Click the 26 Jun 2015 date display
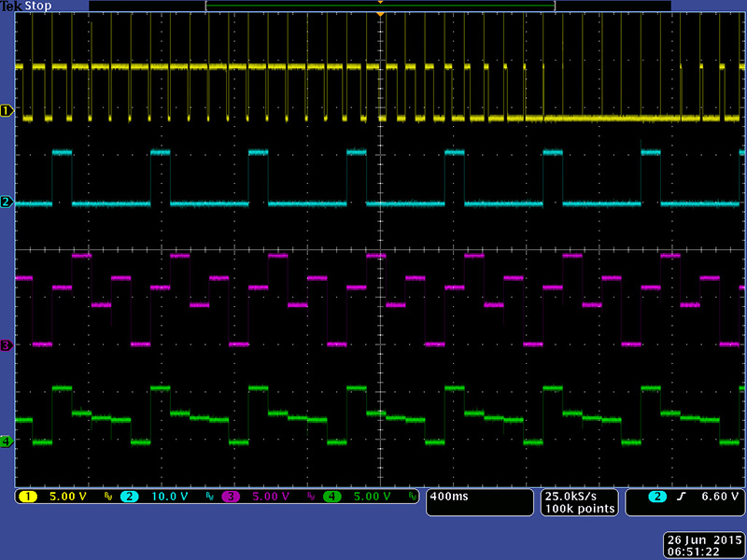Screen dimensions: 747x560 tap(700, 539)
